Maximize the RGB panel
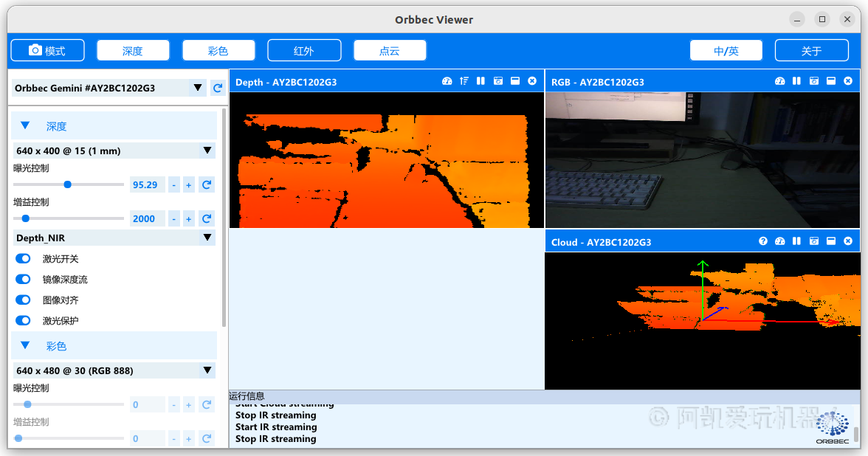 [x=831, y=81]
